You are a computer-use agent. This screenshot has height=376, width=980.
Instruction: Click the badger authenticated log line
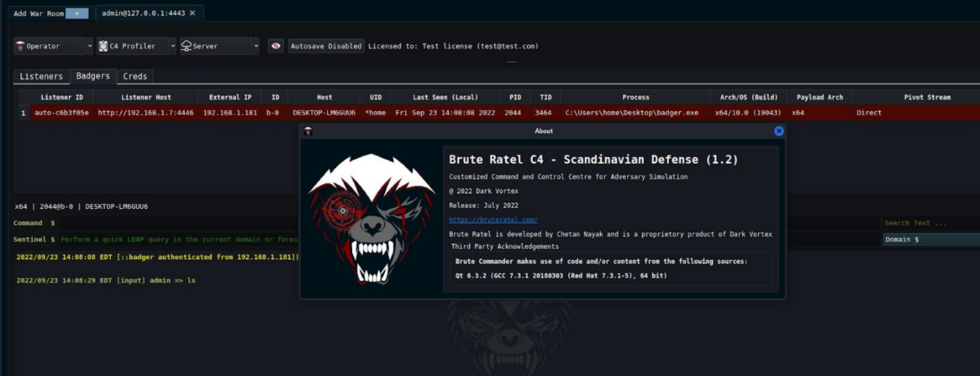157,256
